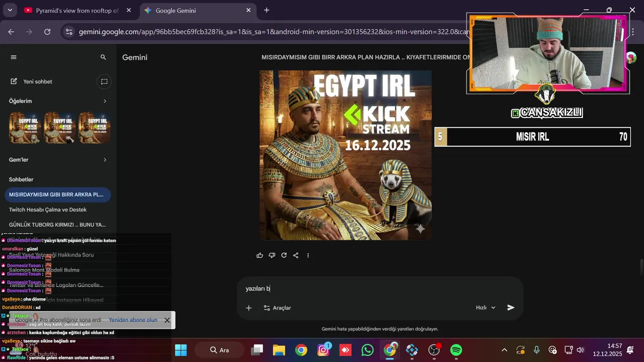The height and width of the screenshot is (362, 644).
Task: Click the page vertical scrollbar thumb
Action: [641, 267]
